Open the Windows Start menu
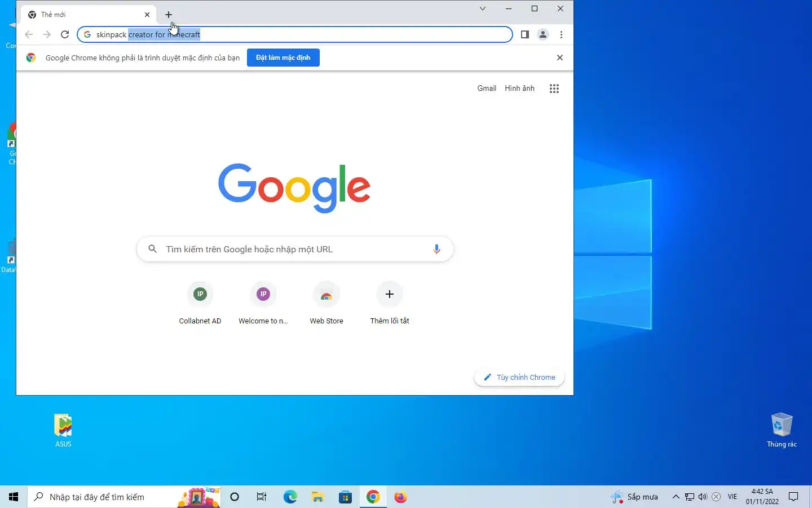 (x=14, y=497)
